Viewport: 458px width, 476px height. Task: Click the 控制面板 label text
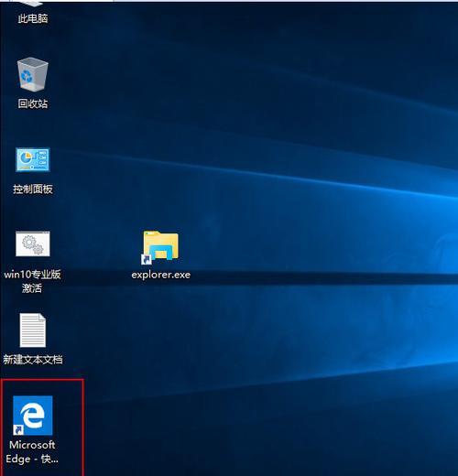(33, 189)
